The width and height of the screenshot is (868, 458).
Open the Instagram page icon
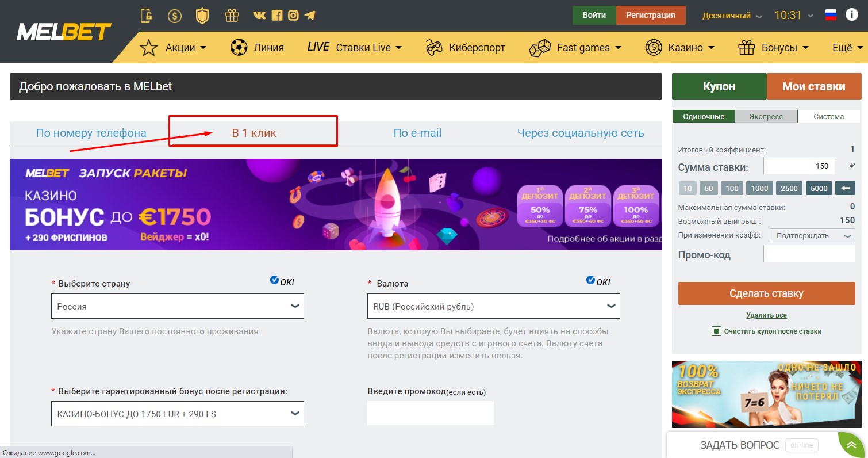pos(293,16)
